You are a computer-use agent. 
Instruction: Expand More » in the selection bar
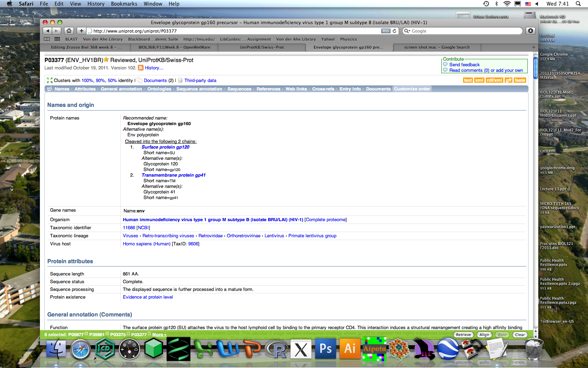(159, 335)
